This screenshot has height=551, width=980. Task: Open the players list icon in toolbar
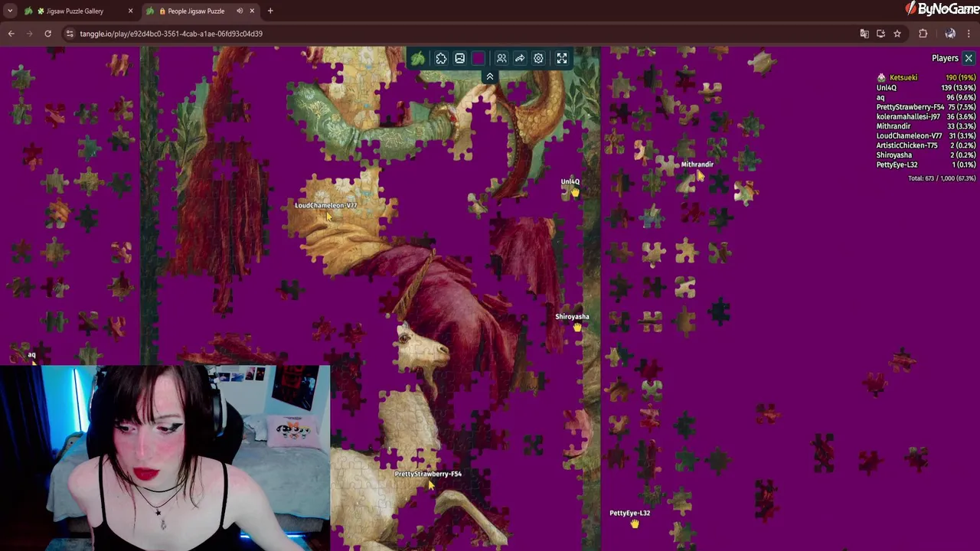coord(501,58)
